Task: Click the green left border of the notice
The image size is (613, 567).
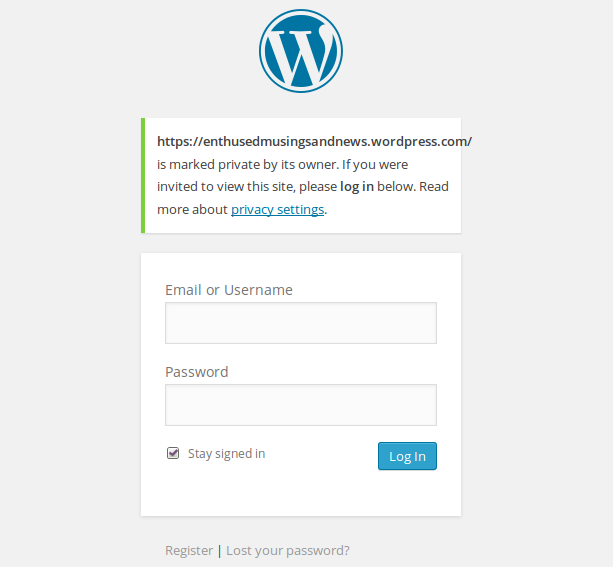Action: pyautogui.click(x=143, y=176)
